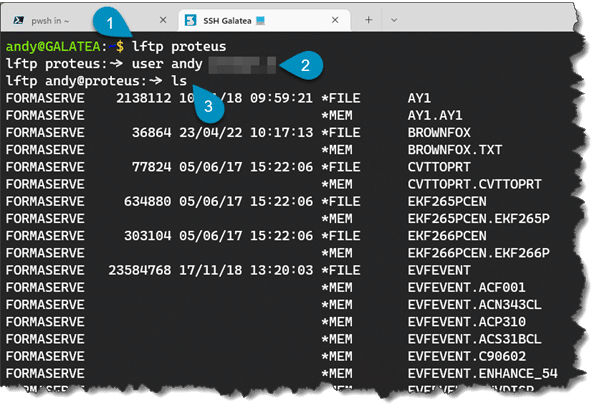
Task: Expand the new-tab profile dropdown chevron
Action: tap(397, 20)
